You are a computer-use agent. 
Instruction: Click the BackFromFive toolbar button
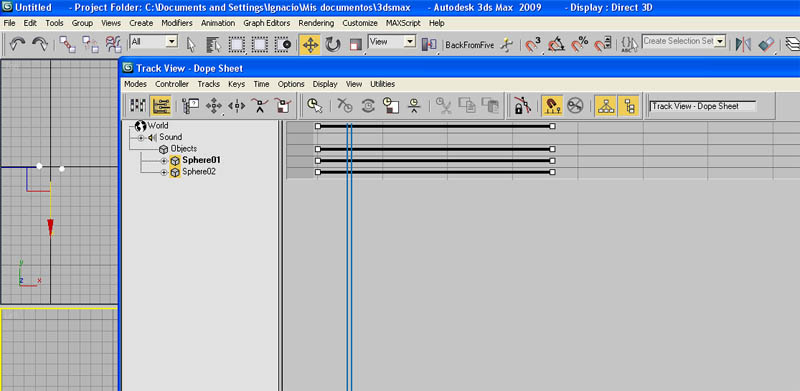pos(469,45)
